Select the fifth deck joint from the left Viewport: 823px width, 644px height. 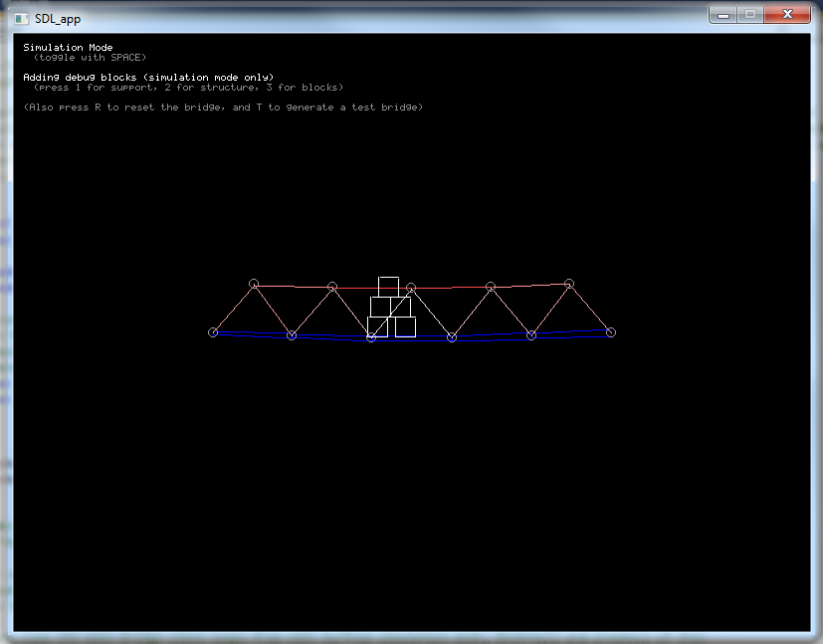click(x=531, y=335)
